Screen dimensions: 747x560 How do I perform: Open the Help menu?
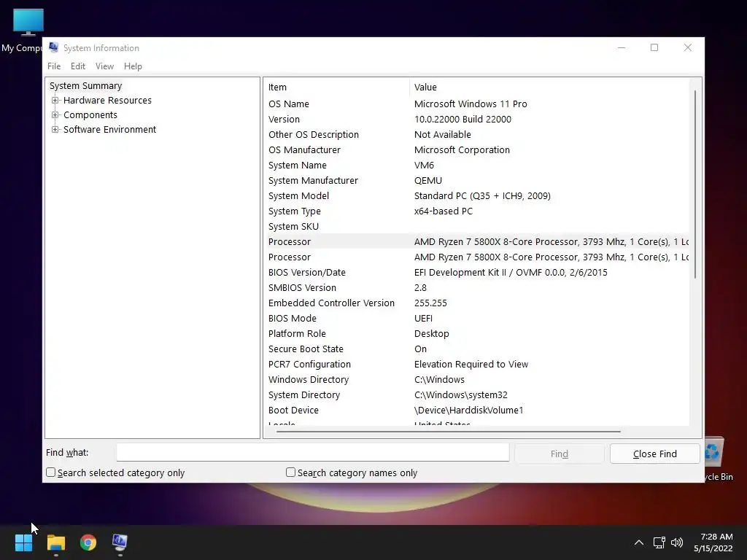click(x=133, y=66)
